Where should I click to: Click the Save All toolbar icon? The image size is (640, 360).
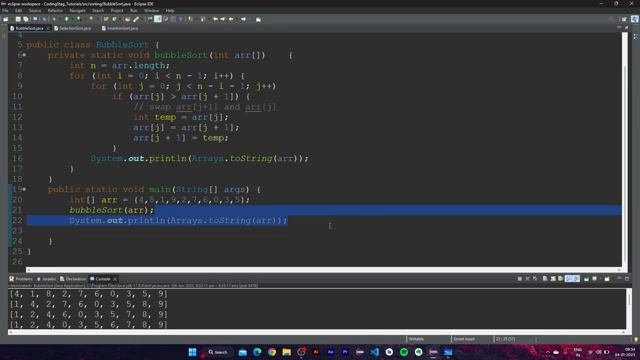pos(26,19)
